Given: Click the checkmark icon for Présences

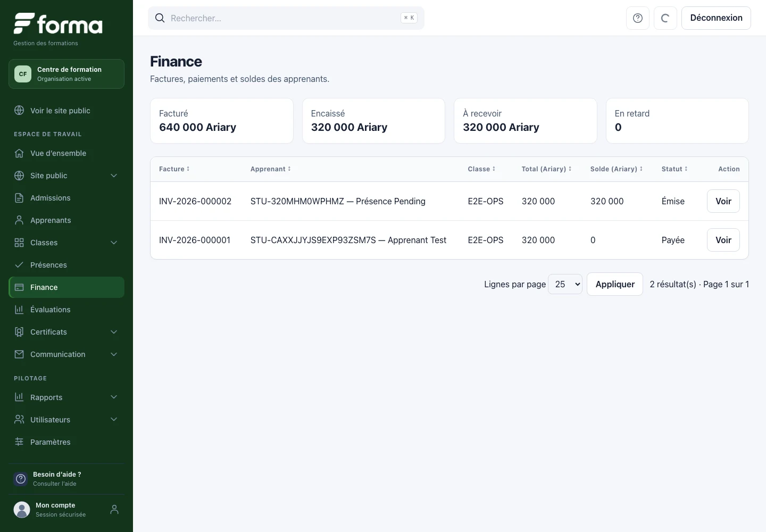Looking at the screenshot, I should [x=19, y=265].
